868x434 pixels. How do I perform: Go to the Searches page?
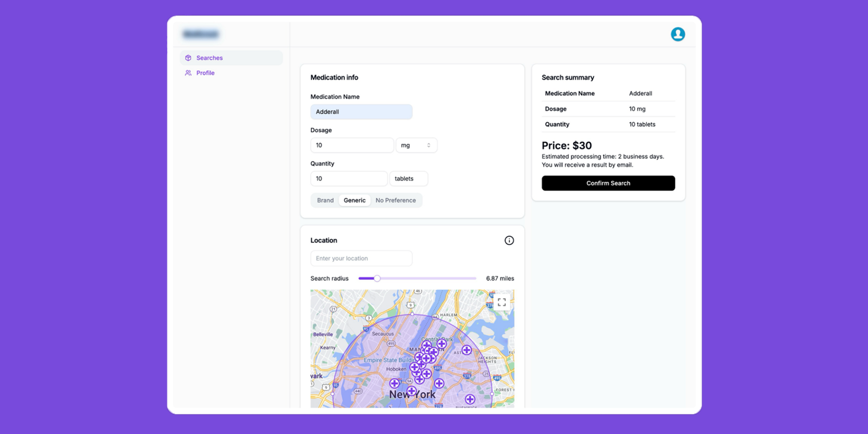[209, 58]
